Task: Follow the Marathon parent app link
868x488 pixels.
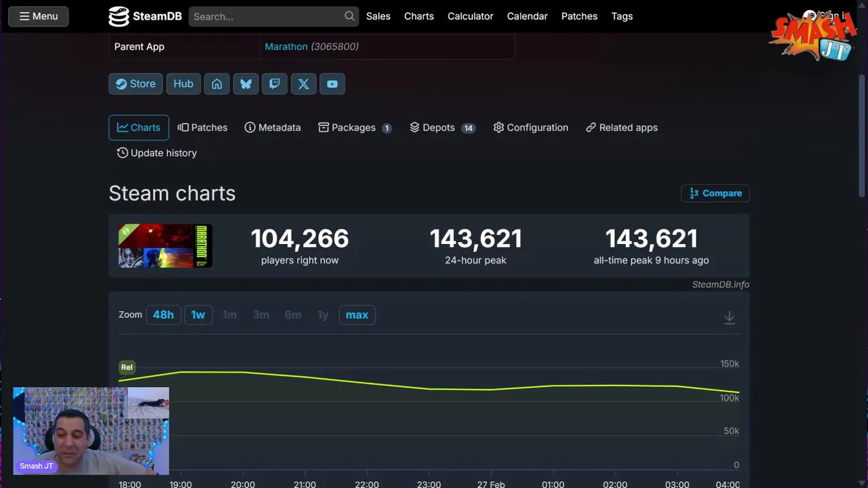Action: pyautogui.click(x=286, y=47)
